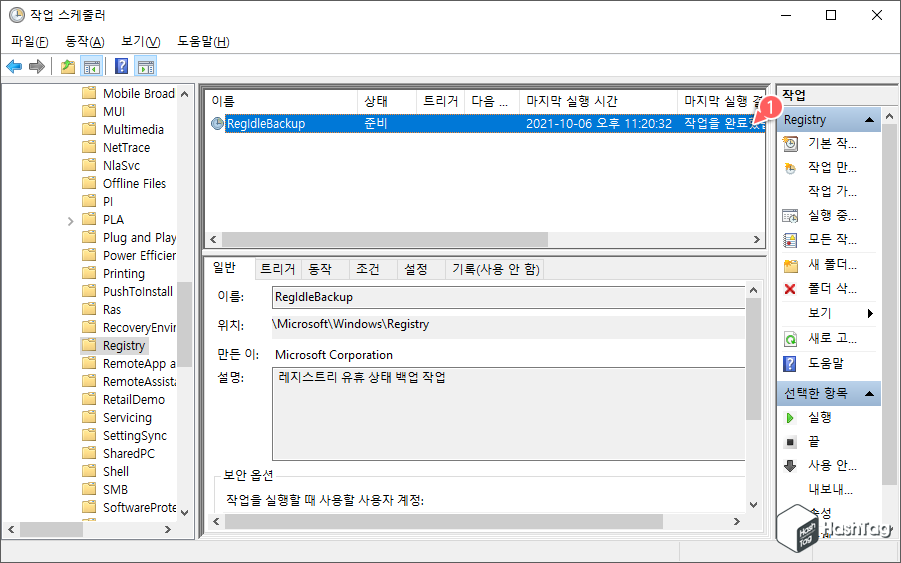
Task: Open the 보기(V) menu
Action: [x=141, y=41]
